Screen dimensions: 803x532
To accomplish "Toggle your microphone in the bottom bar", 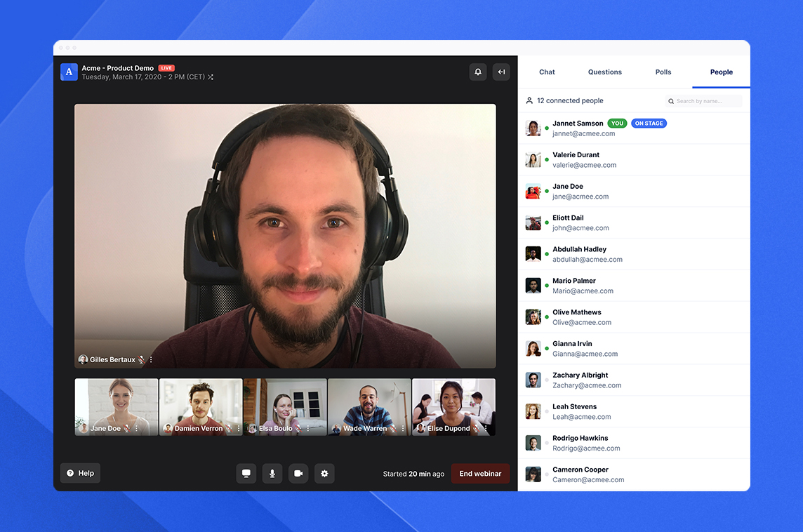I will pos(272,474).
